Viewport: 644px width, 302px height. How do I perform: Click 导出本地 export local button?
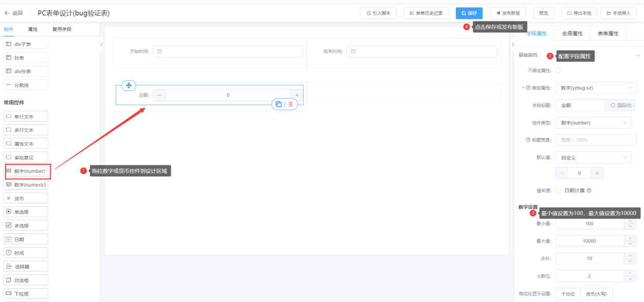click(578, 13)
